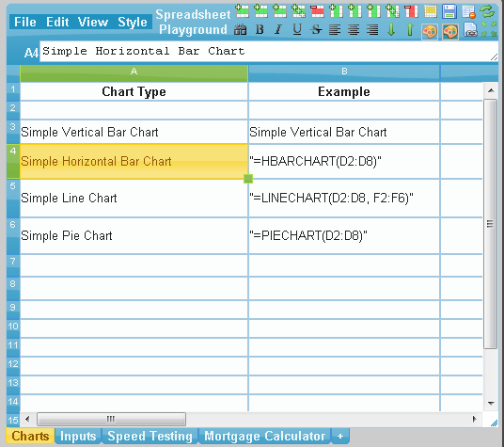Add a new sheet with the plus tab
This screenshot has height=447, width=504.
(x=340, y=436)
